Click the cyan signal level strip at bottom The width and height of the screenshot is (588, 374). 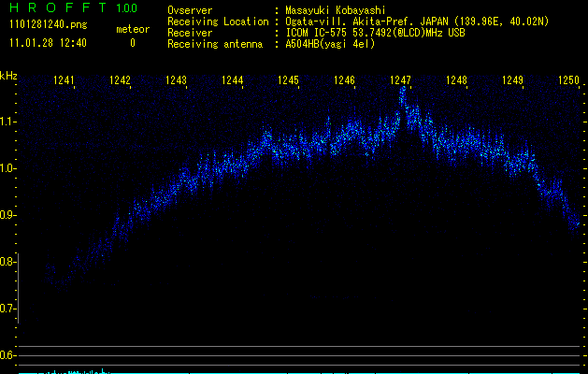[75, 371]
